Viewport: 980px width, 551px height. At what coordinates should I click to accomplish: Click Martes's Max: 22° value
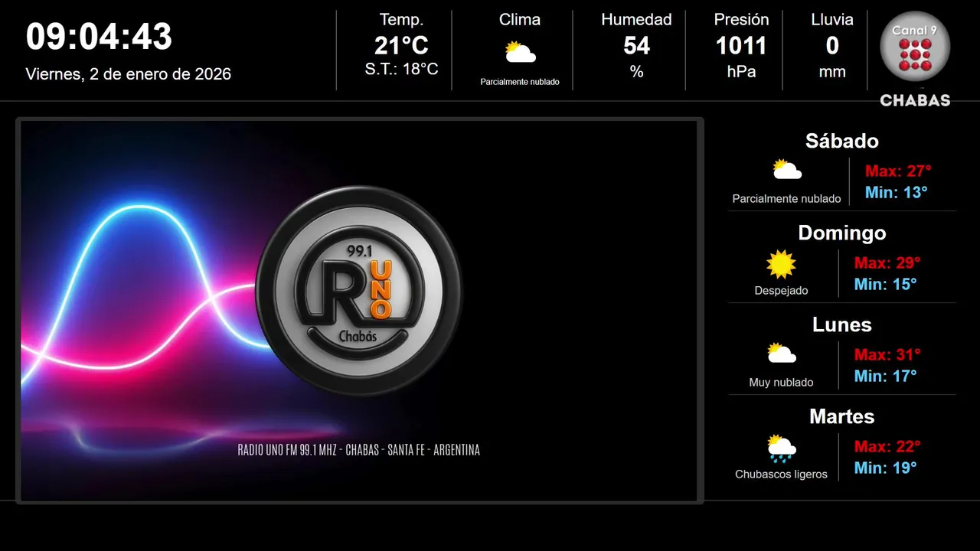[x=887, y=446]
